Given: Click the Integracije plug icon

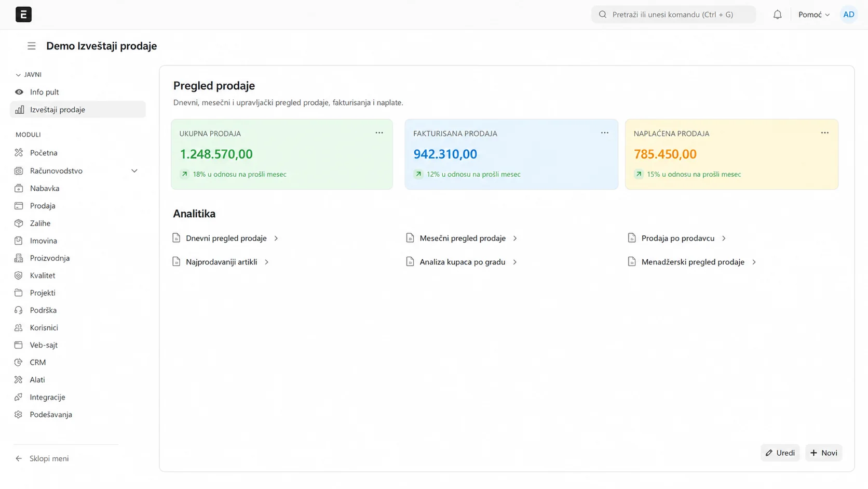Looking at the screenshot, I should 19,397.
